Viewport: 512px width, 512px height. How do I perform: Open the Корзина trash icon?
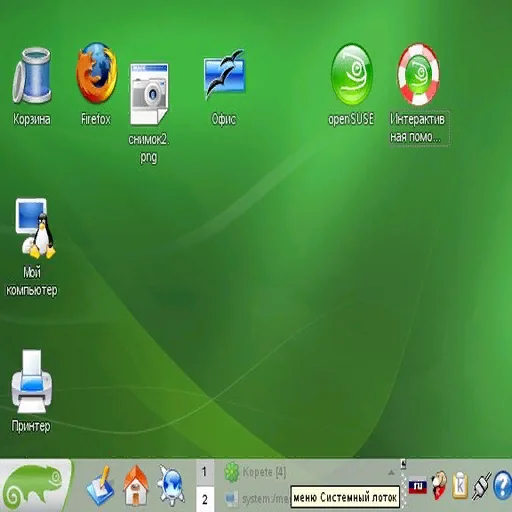click(x=32, y=75)
